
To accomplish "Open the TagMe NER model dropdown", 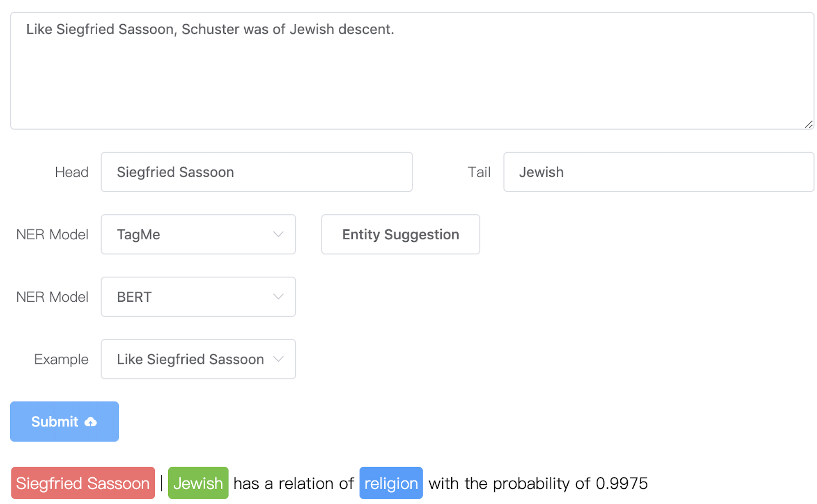I will 198,234.
